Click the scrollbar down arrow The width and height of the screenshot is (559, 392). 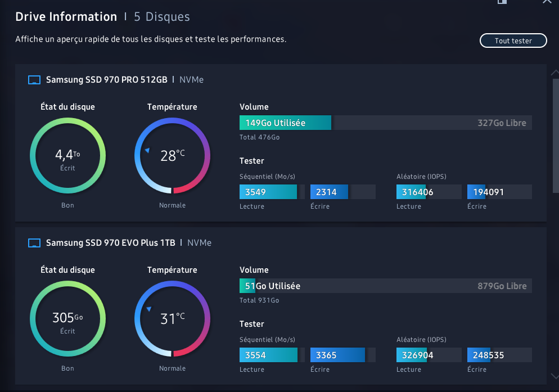click(x=555, y=376)
